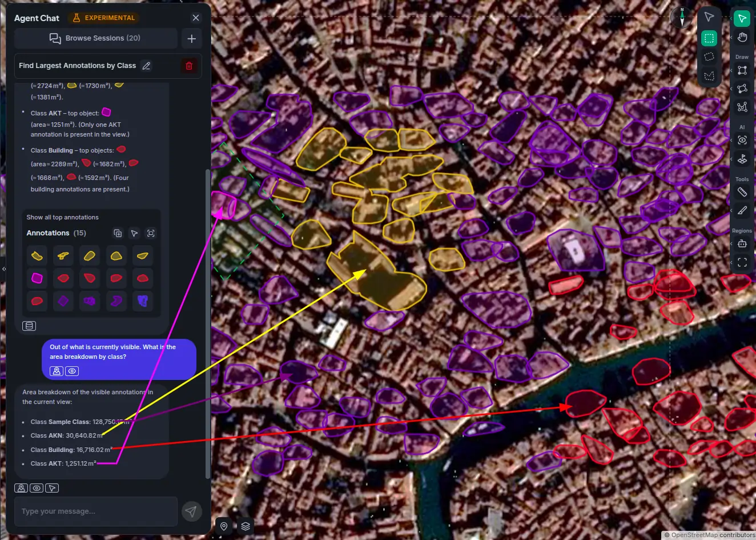Click the pointer icon in selection sub-toolbar
The height and width of the screenshot is (540, 756).
pos(709,17)
